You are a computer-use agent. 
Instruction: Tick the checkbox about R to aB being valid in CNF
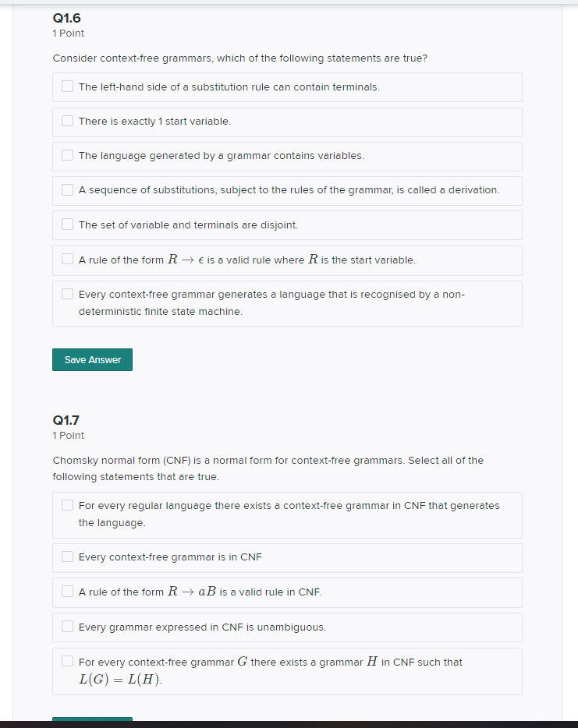coord(67,591)
